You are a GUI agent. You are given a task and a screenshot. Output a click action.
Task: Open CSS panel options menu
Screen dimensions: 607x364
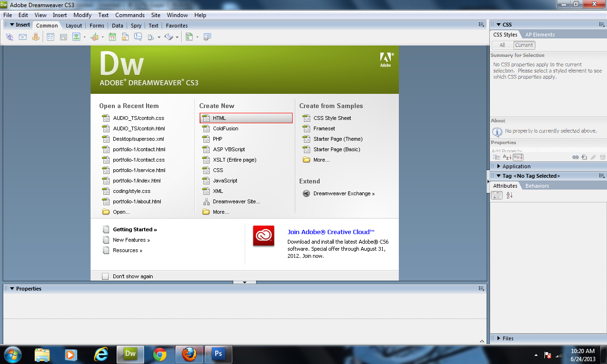coord(602,25)
